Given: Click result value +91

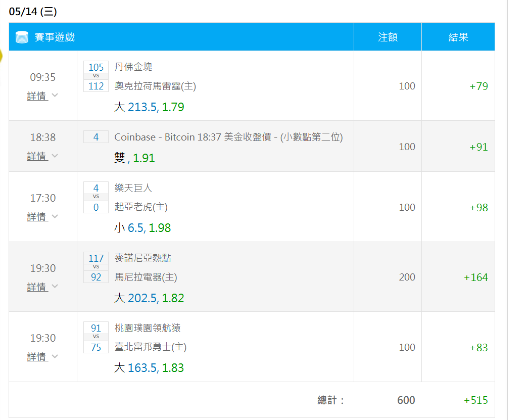Looking at the screenshot, I should (478, 147).
